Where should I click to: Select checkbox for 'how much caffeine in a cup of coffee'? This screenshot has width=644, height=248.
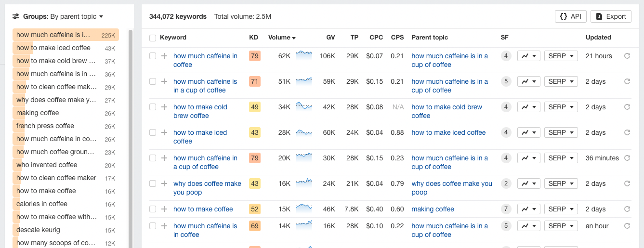(153, 158)
